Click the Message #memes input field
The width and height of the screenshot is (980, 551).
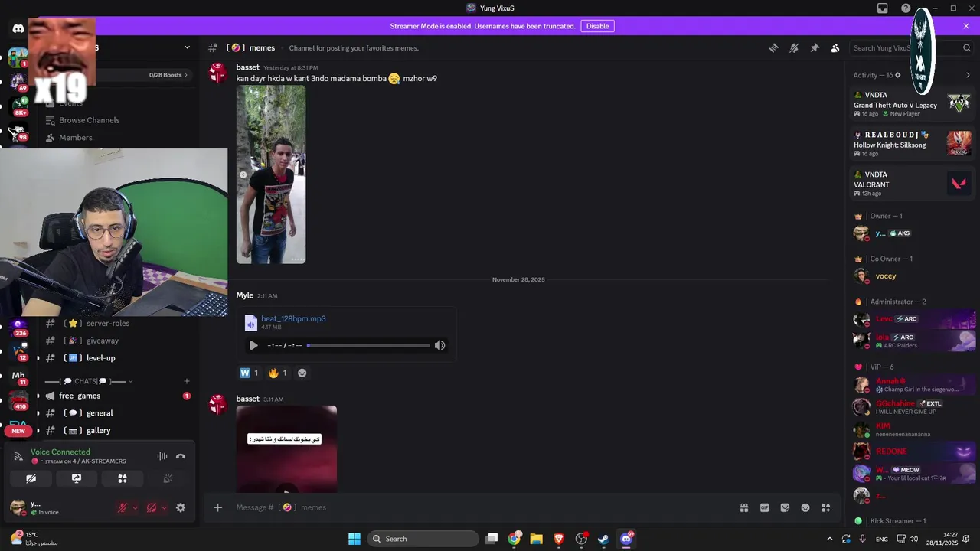point(482,507)
